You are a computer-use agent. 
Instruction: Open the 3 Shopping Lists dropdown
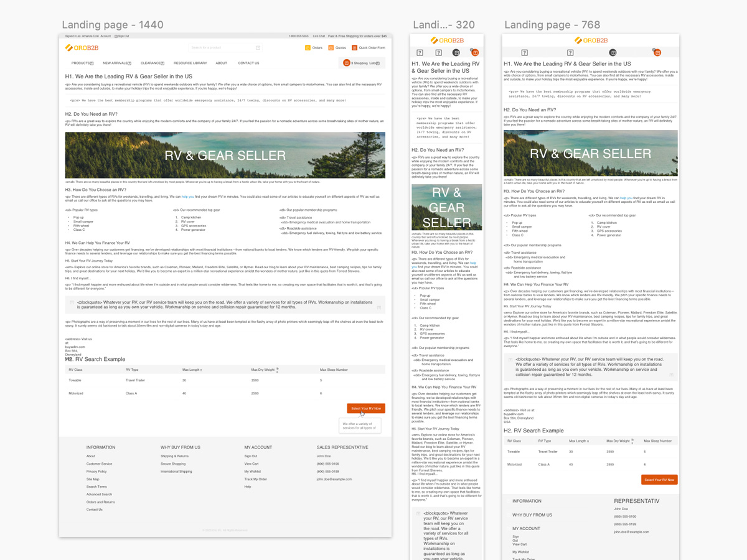click(x=363, y=63)
